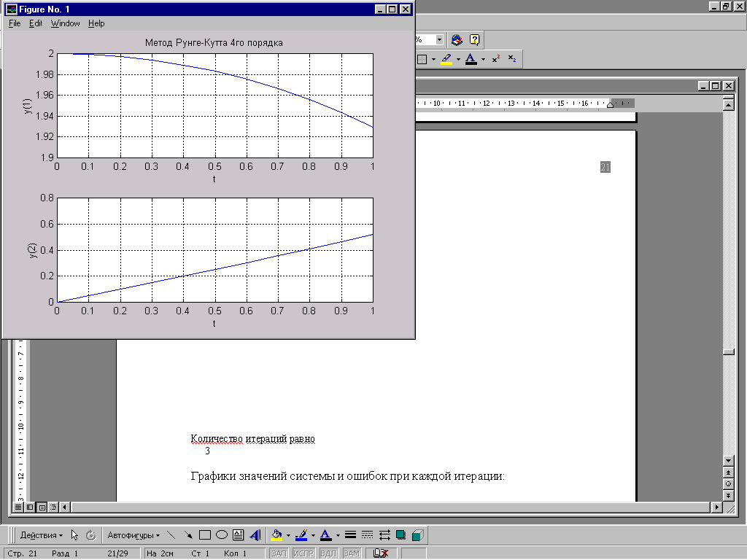Expand the Автофигуры shapes menu
The height and width of the screenshot is (560, 747).
coord(133,534)
